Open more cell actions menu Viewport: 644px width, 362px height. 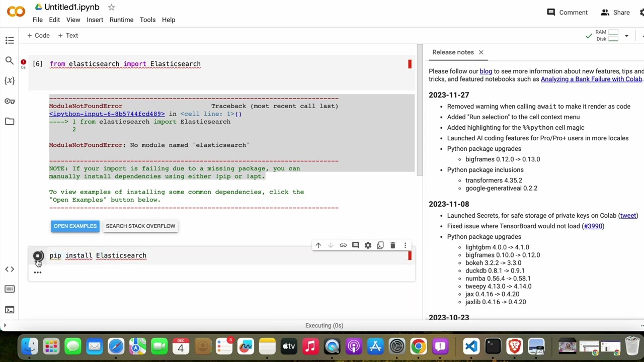coord(405,245)
